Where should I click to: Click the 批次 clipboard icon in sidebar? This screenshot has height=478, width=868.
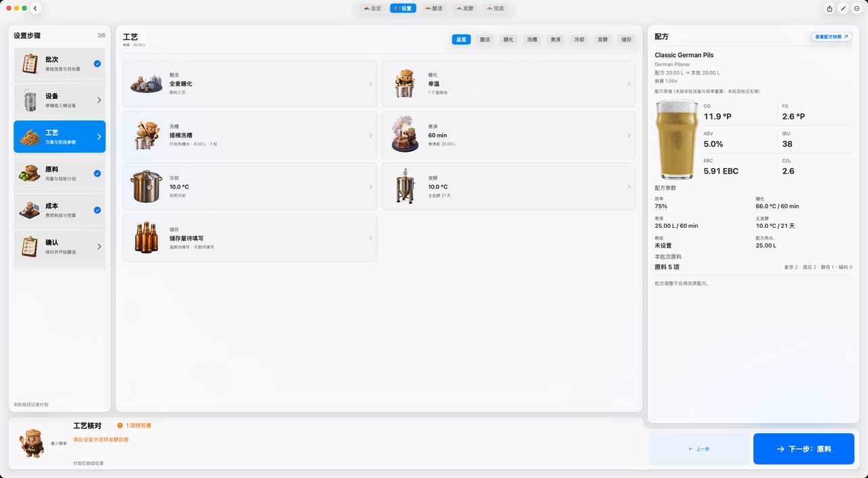30,64
